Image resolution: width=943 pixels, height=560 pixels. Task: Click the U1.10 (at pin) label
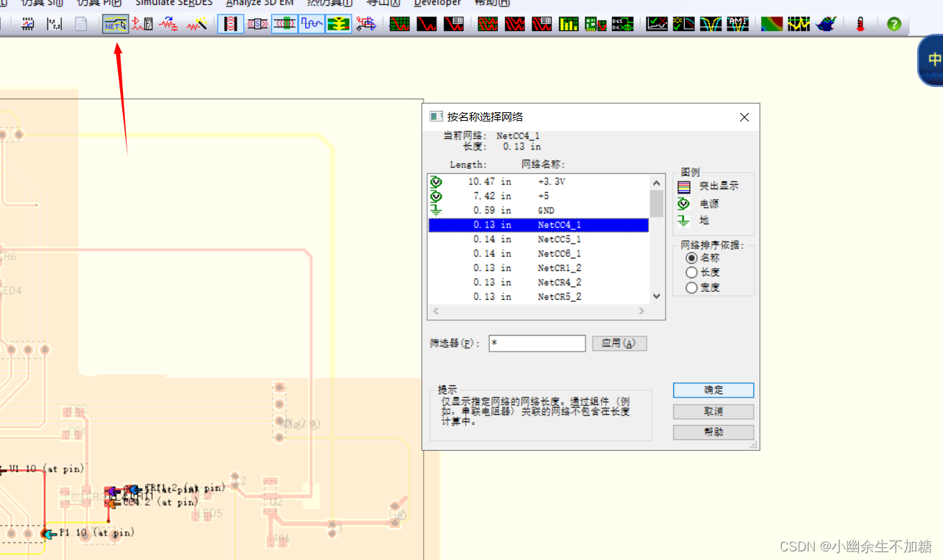47,469
